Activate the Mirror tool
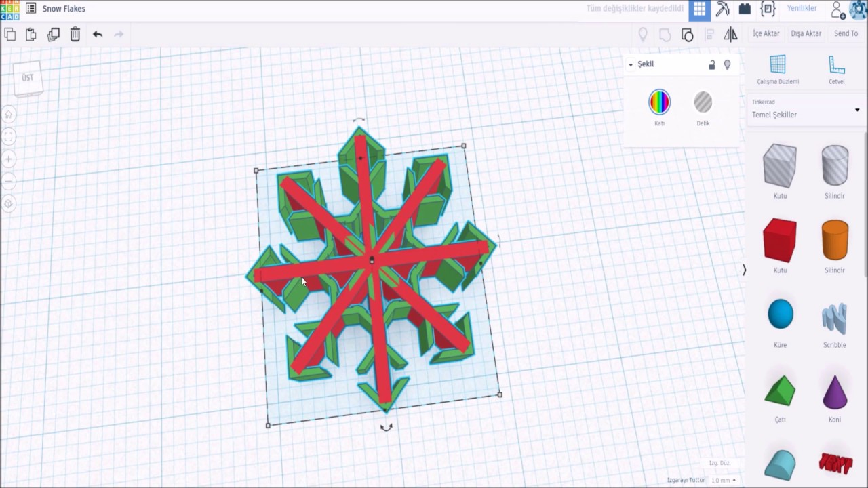868x488 pixels. [731, 35]
